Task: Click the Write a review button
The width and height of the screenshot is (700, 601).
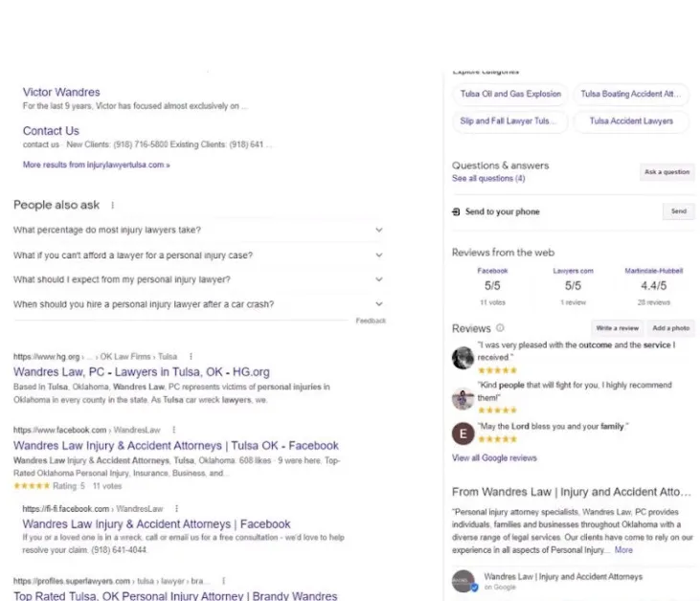Action: 618,328
